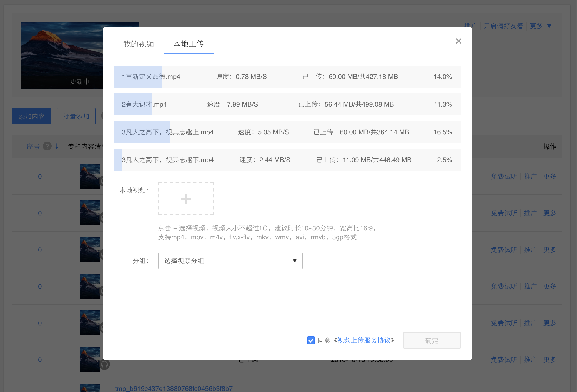Click 免费试听 in first content row
Viewport: 577px width, 392px height.
[504, 177]
